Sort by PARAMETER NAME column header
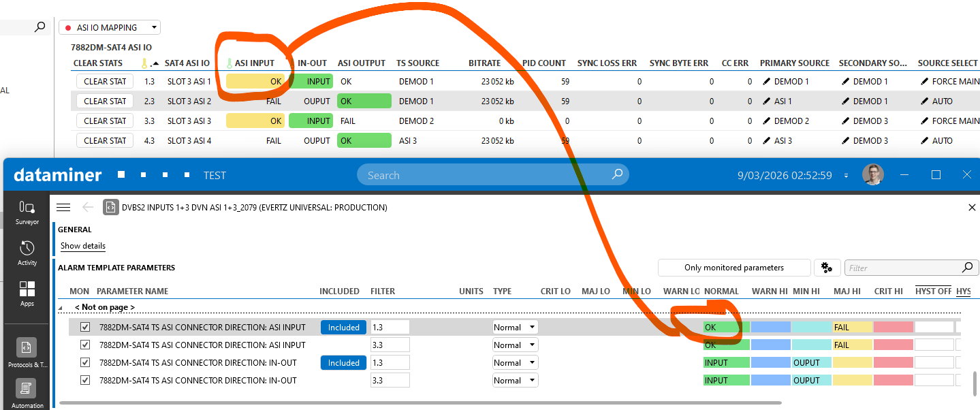The height and width of the screenshot is (410, 980). pos(132,291)
